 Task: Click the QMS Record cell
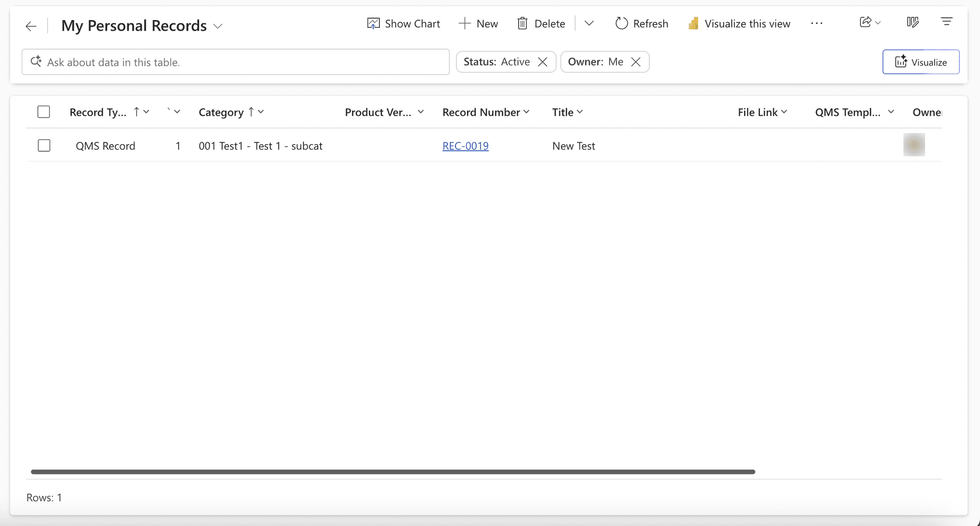click(x=105, y=146)
